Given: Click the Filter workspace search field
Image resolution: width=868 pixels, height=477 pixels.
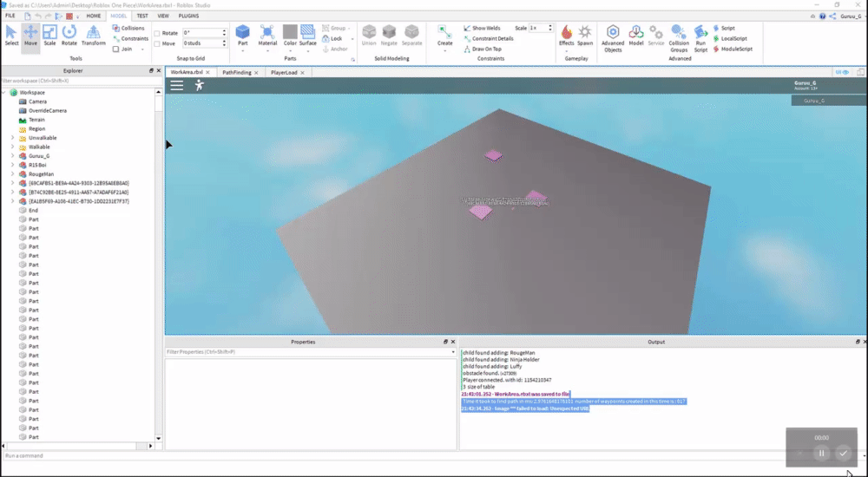Looking at the screenshot, I should pos(82,81).
